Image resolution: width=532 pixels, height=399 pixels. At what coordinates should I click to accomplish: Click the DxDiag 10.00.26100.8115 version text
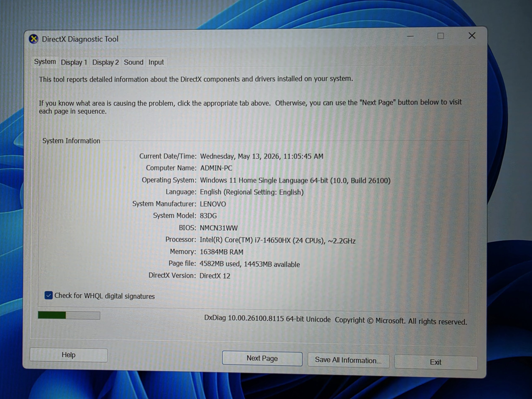pos(267,319)
